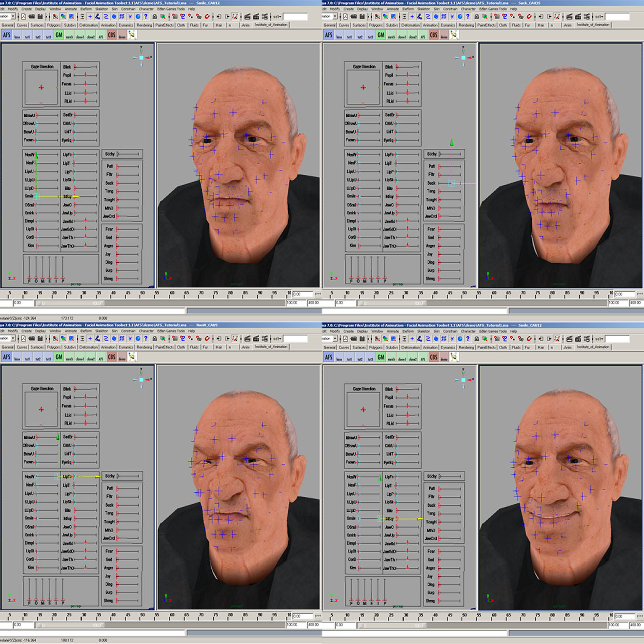Click the Blink slider handle in top-left control panel
This screenshot has height=644, width=644.
pos(75,67)
